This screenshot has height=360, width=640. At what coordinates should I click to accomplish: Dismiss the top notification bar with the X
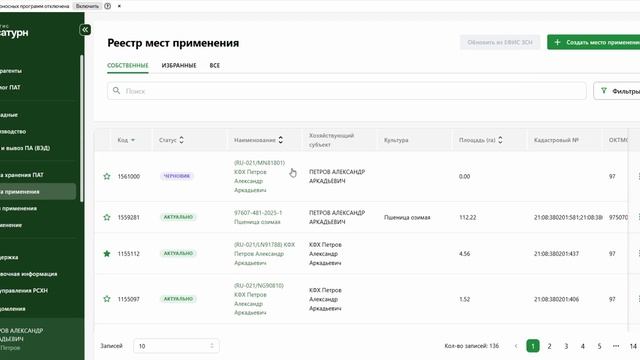point(119,6)
